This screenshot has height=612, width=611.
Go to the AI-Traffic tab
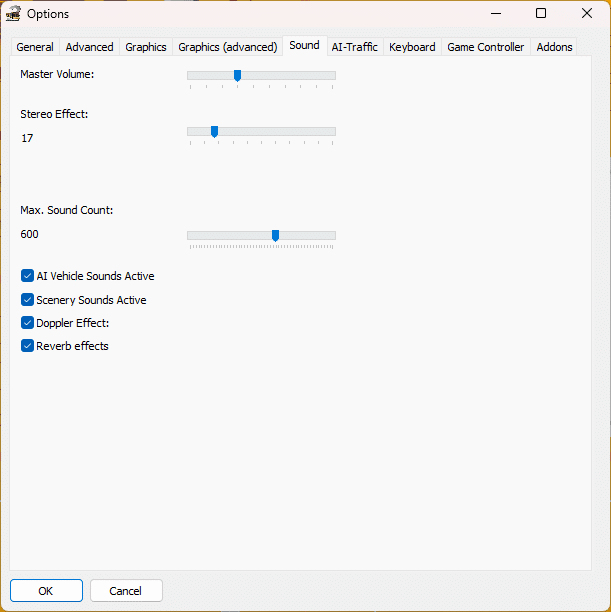click(x=354, y=47)
